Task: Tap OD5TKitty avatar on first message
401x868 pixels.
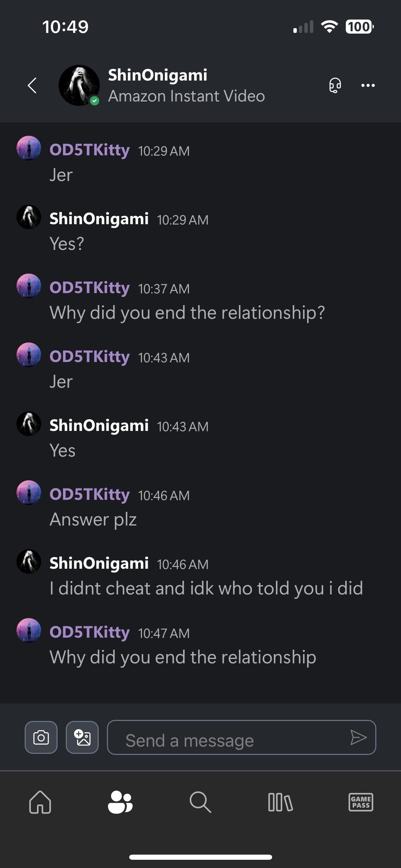Action: coord(29,148)
